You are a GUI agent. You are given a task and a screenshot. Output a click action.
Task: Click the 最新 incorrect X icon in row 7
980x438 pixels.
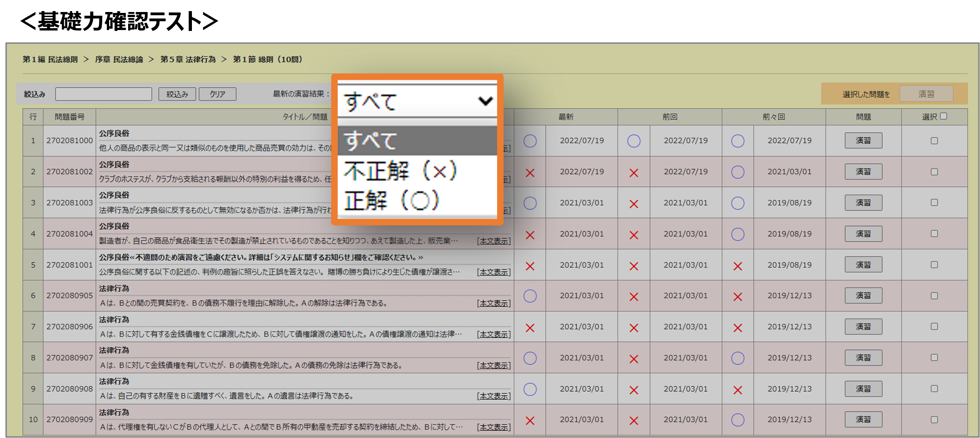point(530,328)
